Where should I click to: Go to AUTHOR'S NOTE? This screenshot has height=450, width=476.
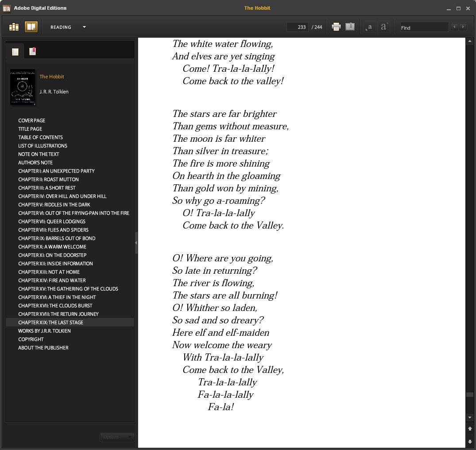coord(35,163)
